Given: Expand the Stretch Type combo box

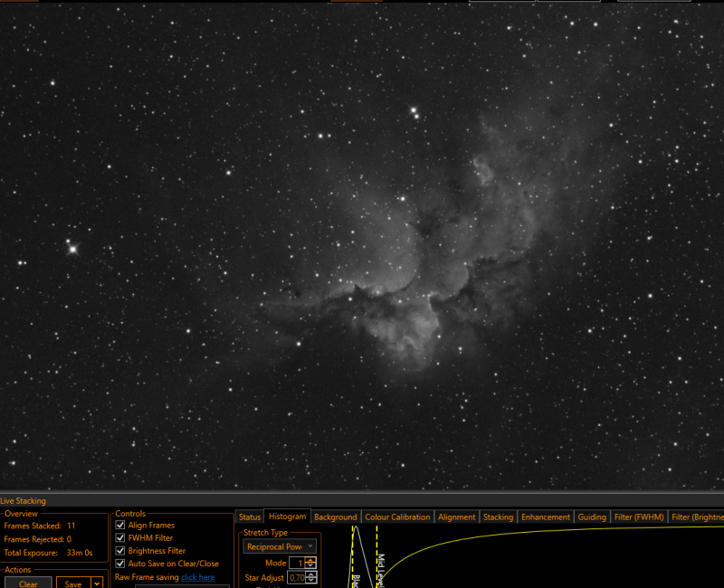Looking at the screenshot, I should click(280, 546).
